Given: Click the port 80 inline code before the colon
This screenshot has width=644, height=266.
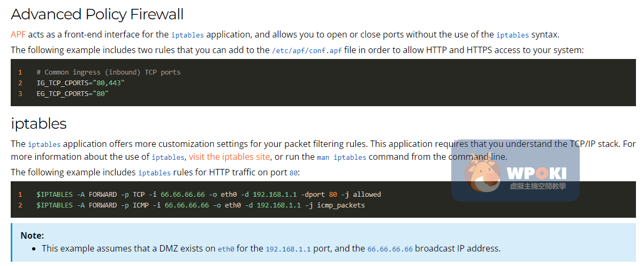Looking at the screenshot, I should point(293,173).
